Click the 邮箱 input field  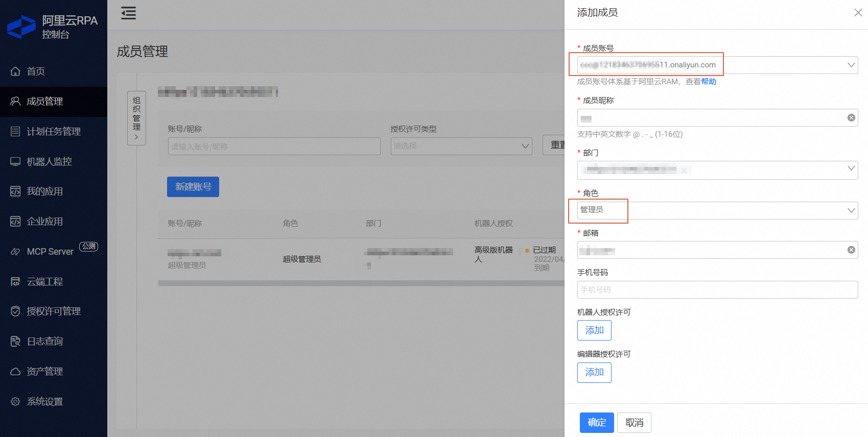(x=717, y=250)
